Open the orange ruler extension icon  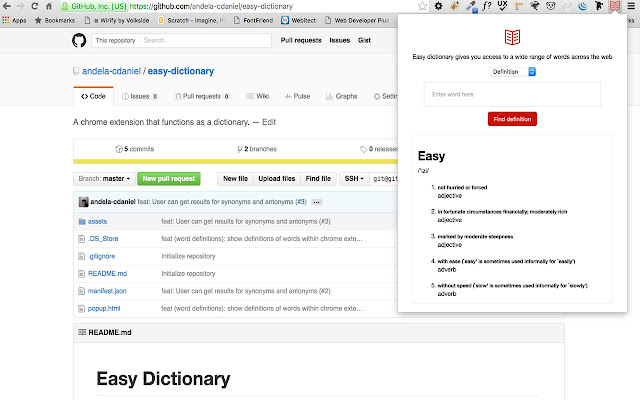pos(519,6)
